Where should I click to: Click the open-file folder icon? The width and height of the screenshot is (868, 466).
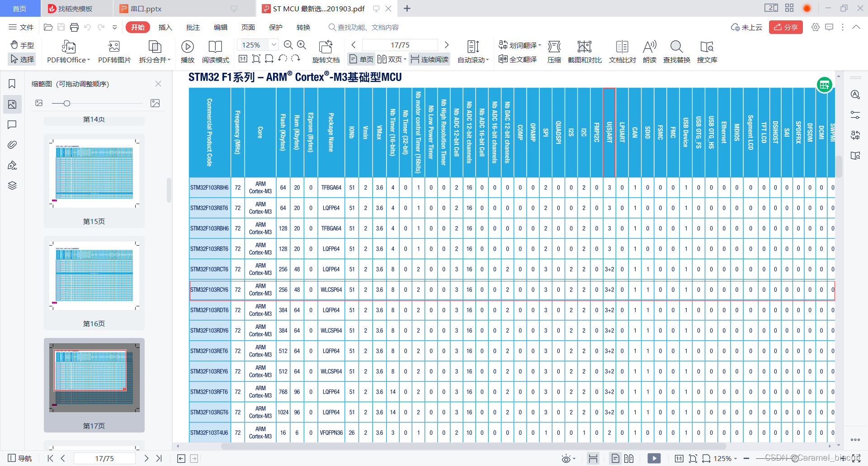48,27
